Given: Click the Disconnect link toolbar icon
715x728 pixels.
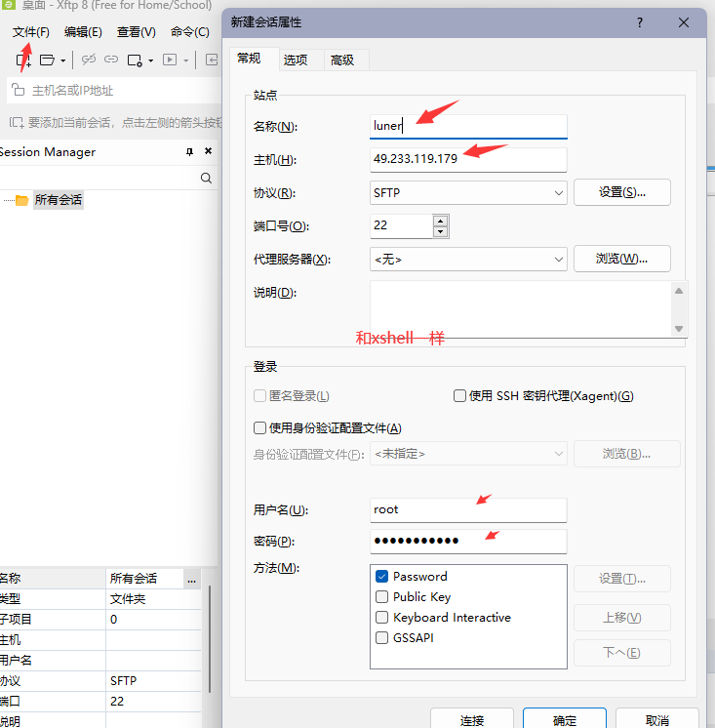Looking at the screenshot, I should [x=88, y=60].
